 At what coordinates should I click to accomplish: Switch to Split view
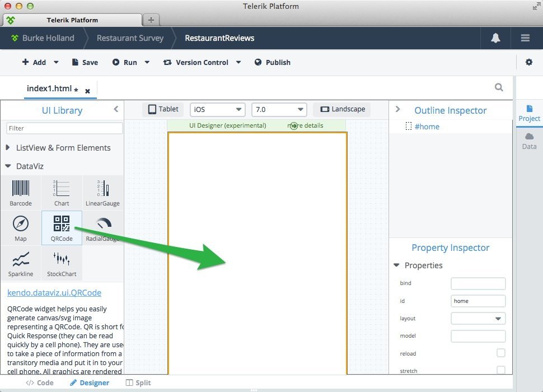coord(138,382)
